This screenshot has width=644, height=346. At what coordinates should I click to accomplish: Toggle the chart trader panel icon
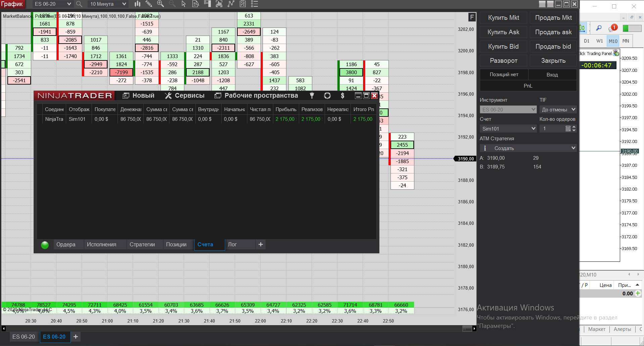point(207,4)
